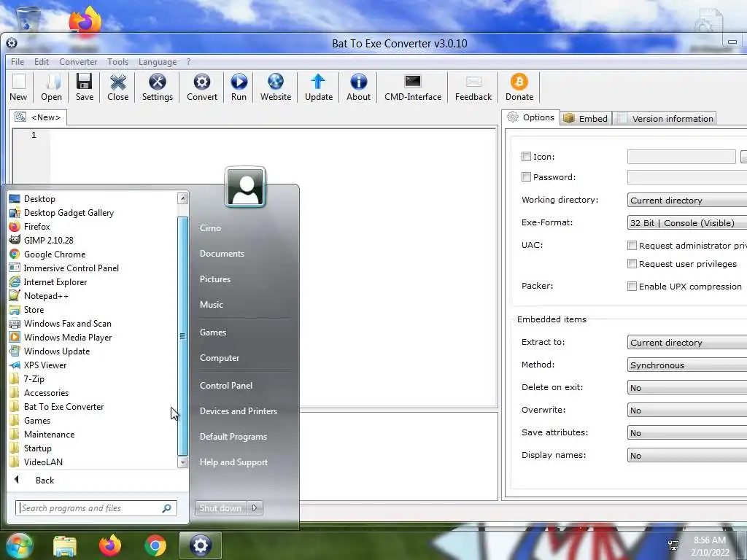
Task: Enable UPX compression checkbox
Action: tap(632, 286)
